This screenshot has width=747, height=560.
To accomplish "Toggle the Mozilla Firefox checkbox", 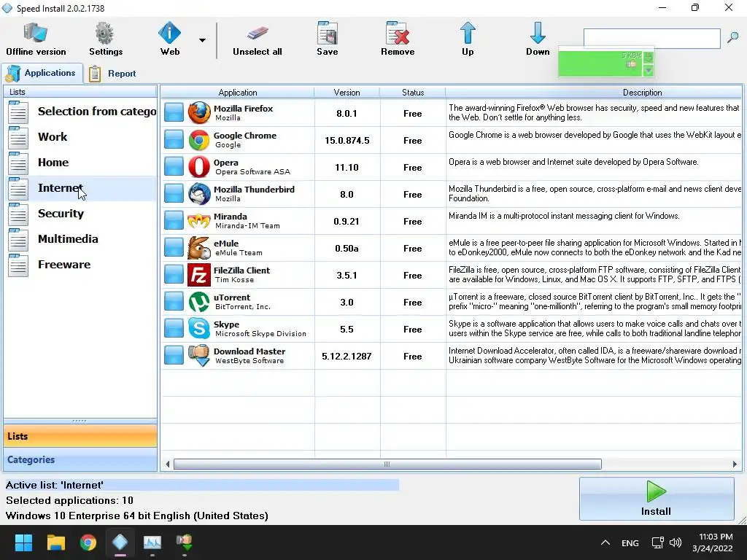I will tap(174, 113).
